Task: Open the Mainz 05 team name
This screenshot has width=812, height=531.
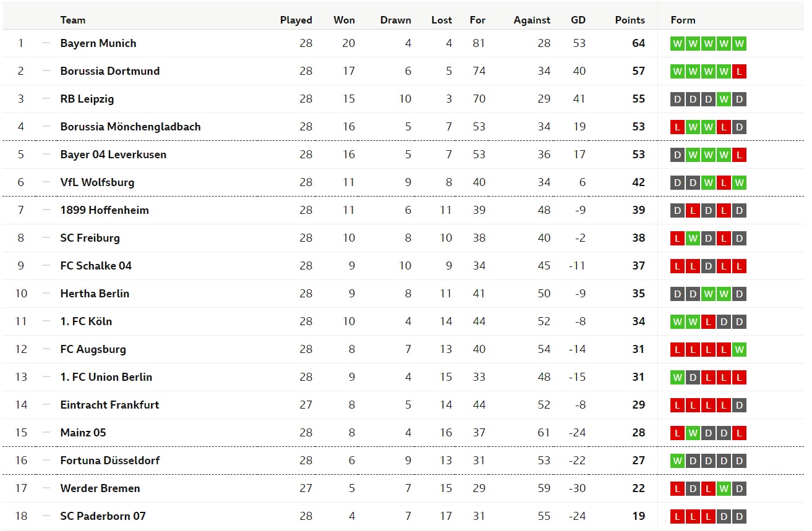Action: click(x=83, y=433)
